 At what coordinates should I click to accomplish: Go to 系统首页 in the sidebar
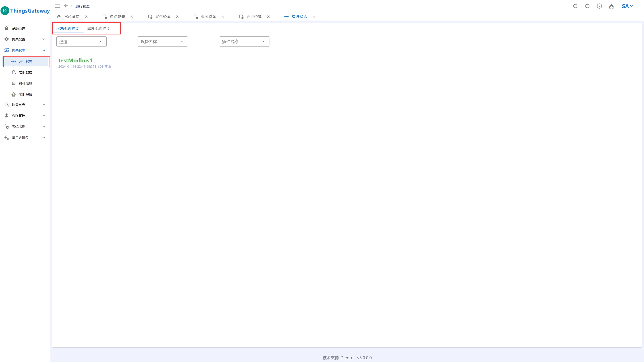tap(19, 28)
